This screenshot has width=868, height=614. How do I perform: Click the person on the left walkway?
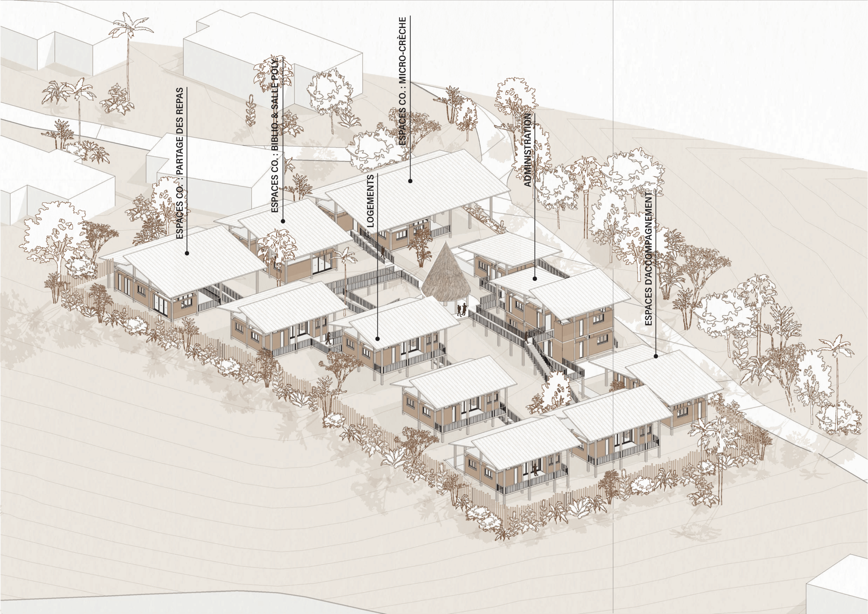(328, 339)
